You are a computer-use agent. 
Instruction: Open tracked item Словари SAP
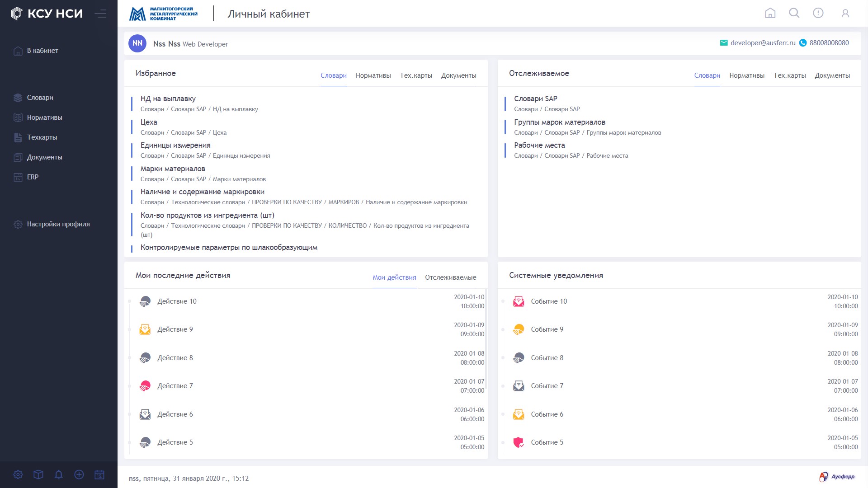point(536,99)
